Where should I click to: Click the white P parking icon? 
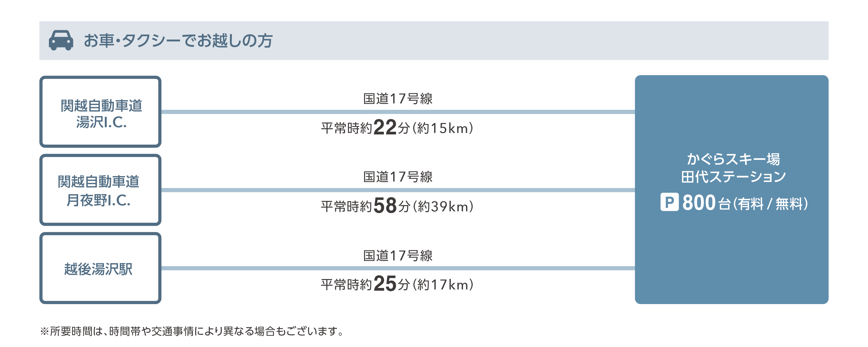[x=669, y=202]
